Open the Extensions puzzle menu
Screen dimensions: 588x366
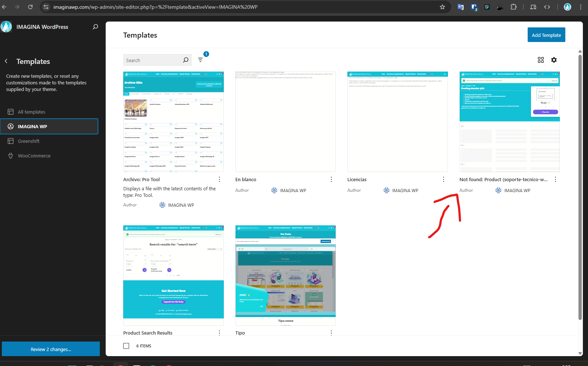514,7
